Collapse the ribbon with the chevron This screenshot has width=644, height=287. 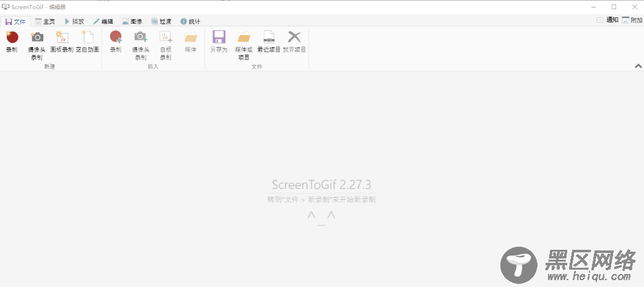(x=638, y=66)
